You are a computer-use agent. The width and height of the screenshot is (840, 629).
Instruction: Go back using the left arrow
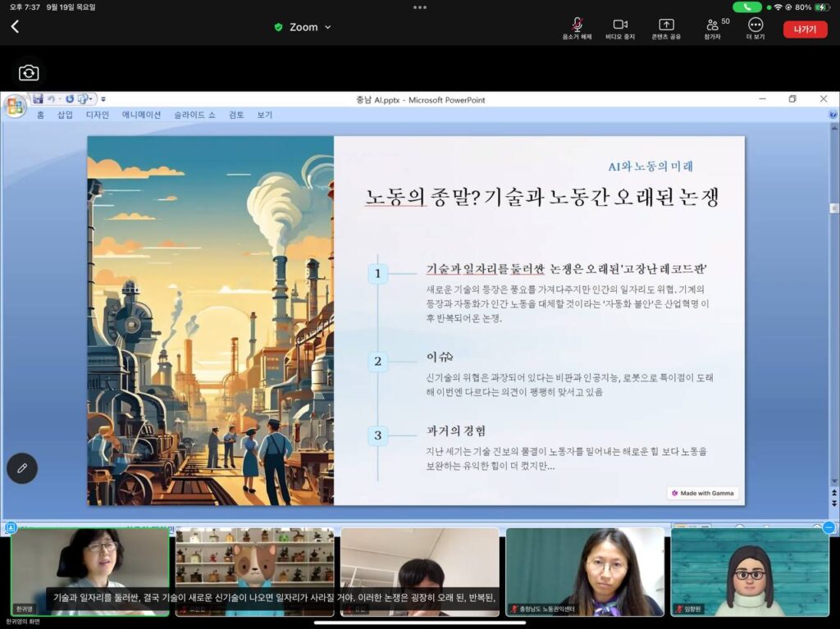point(15,27)
